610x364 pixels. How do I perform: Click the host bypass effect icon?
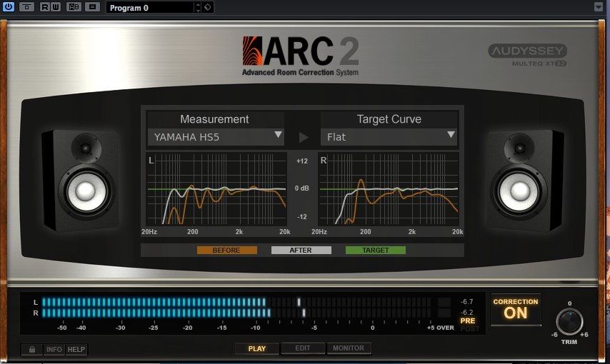(26, 6)
